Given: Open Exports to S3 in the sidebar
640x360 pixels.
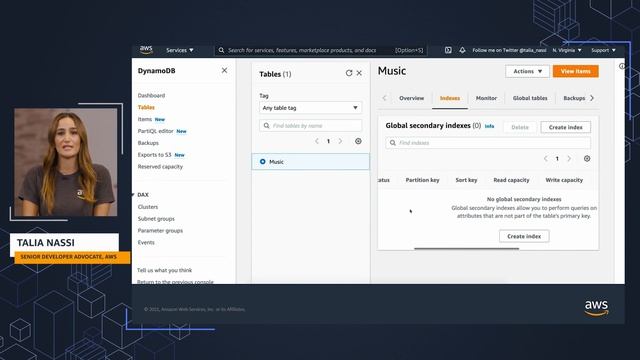Looking at the screenshot, I should pyautogui.click(x=154, y=155).
